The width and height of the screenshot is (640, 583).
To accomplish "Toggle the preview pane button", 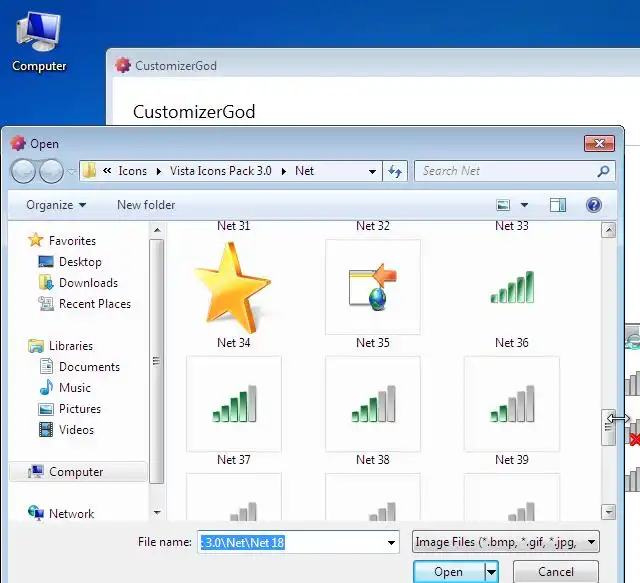I will point(558,205).
